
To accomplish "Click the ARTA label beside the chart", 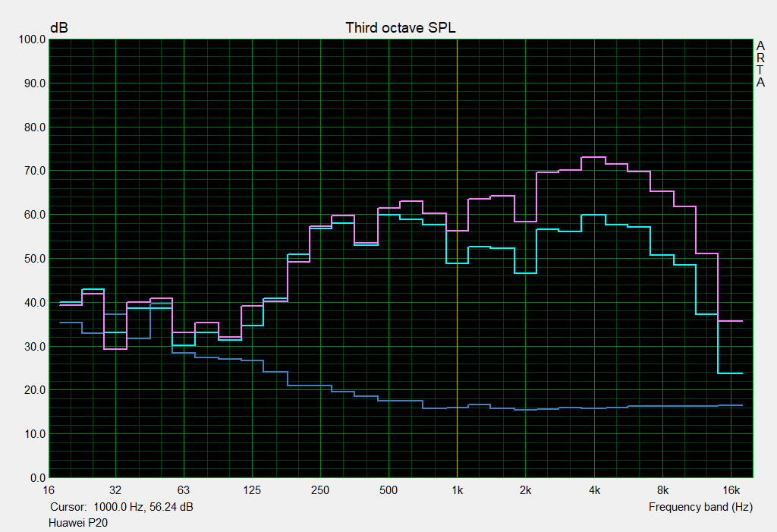I will pos(760,65).
